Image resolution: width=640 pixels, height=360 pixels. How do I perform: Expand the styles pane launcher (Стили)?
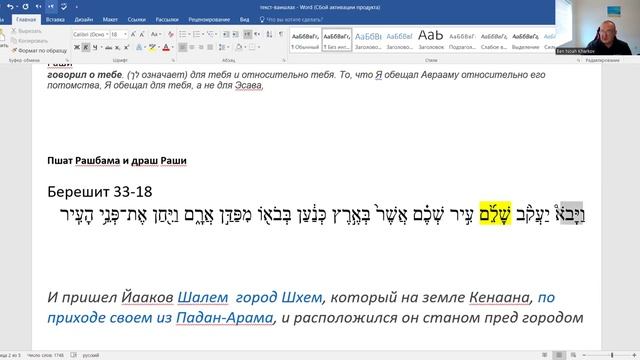[x=578, y=60]
